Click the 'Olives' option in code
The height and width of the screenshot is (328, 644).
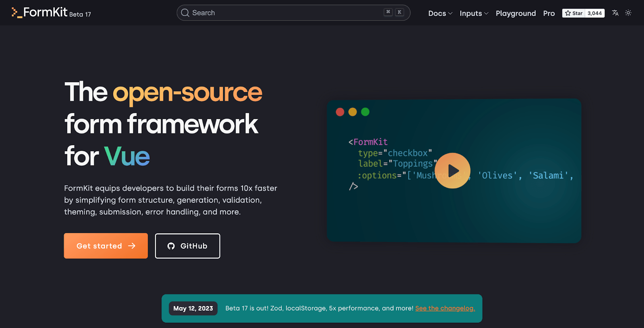[x=497, y=176]
